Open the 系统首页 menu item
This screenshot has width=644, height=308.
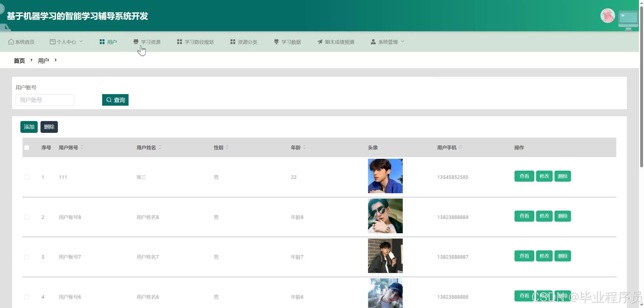pos(21,42)
